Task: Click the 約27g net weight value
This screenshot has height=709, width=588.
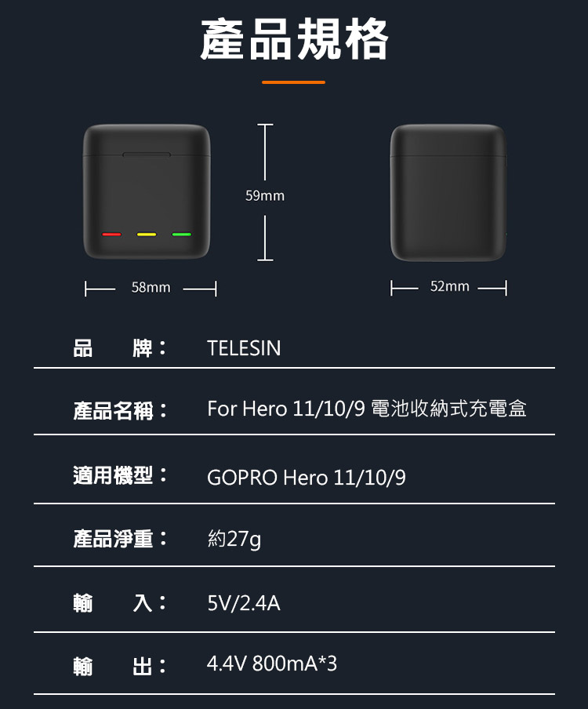Action: tap(234, 539)
